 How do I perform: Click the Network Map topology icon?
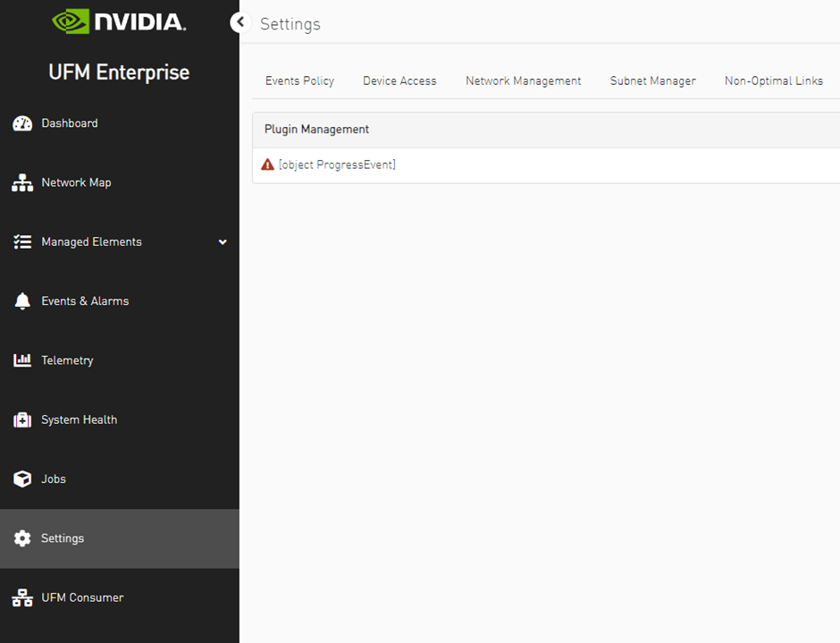pyautogui.click(x=22, y=182)
